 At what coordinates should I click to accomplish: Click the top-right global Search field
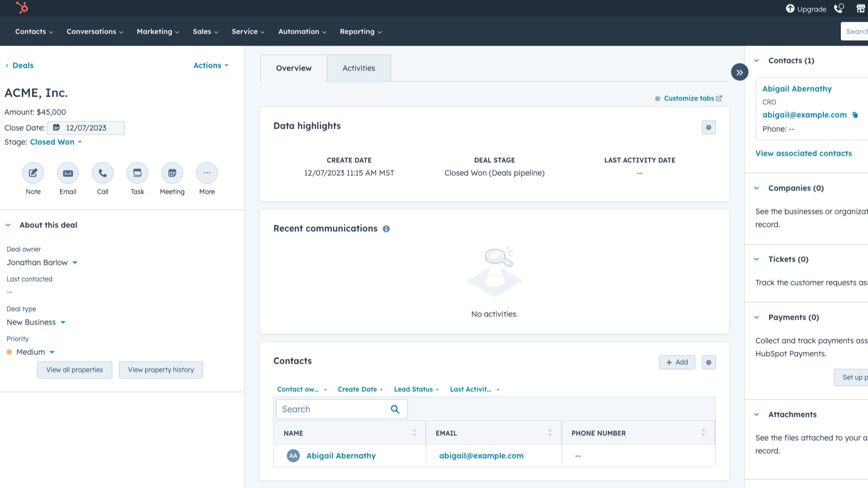pyautogui.click(x=854, y=31)
